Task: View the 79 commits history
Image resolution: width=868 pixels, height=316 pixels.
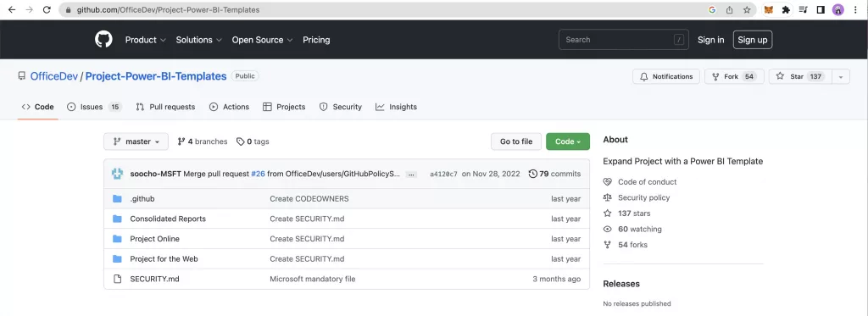Action: pos(554,174)
